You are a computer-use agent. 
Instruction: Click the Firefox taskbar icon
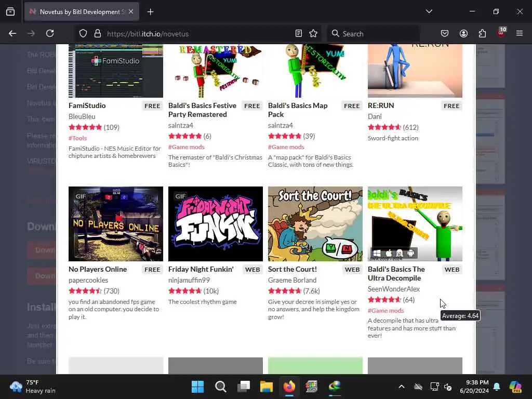tap(289, 387)
